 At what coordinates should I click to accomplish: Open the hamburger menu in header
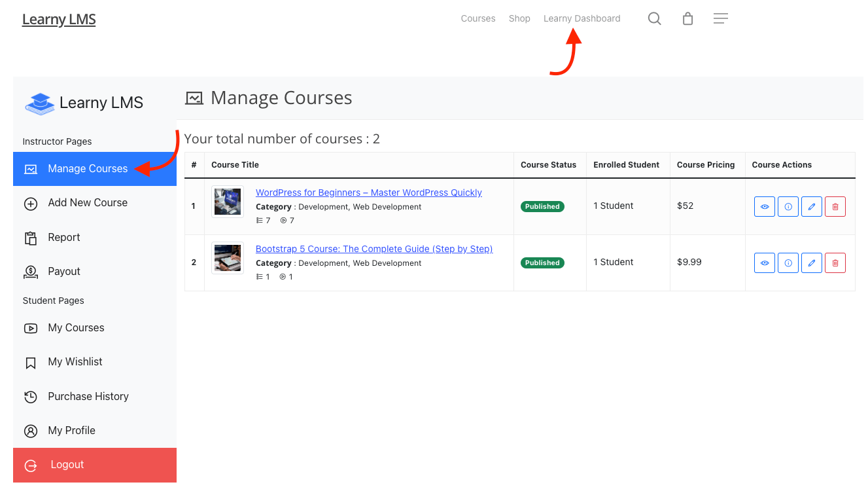(x=721, y=18)
